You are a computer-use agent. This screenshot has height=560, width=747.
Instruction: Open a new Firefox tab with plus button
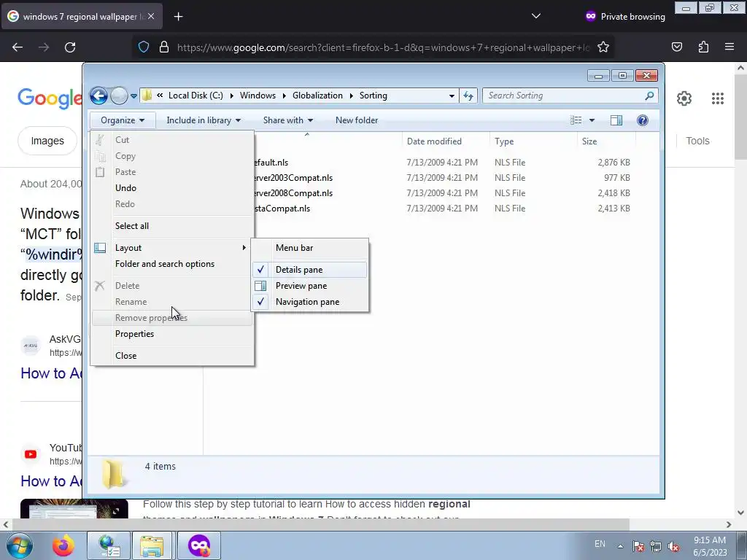tap(178, 17)
